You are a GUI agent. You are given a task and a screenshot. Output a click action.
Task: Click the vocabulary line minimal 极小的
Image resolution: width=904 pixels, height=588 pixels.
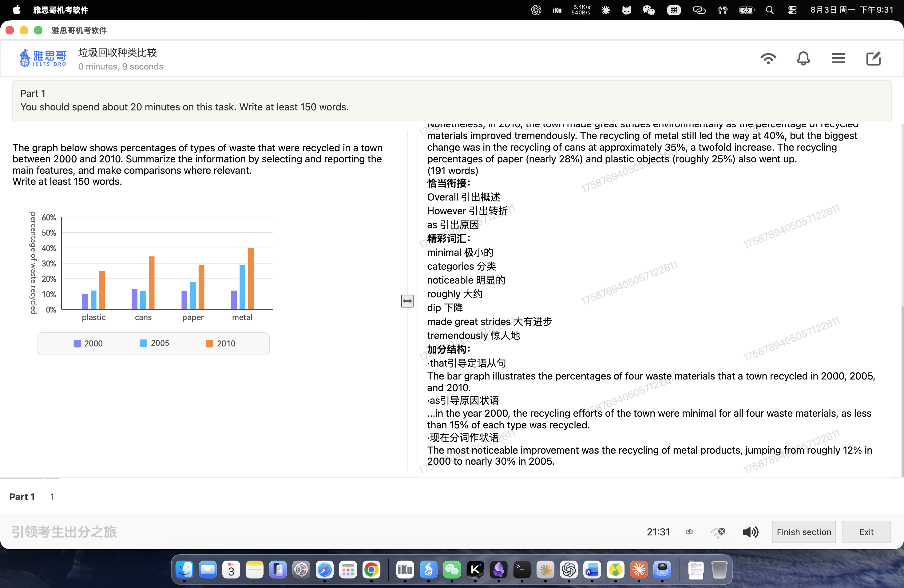[460, 252]
